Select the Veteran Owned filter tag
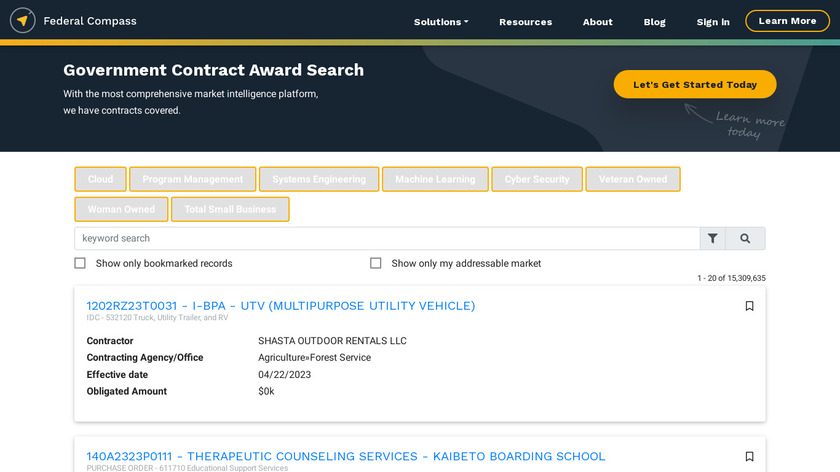 pos(633,179)
